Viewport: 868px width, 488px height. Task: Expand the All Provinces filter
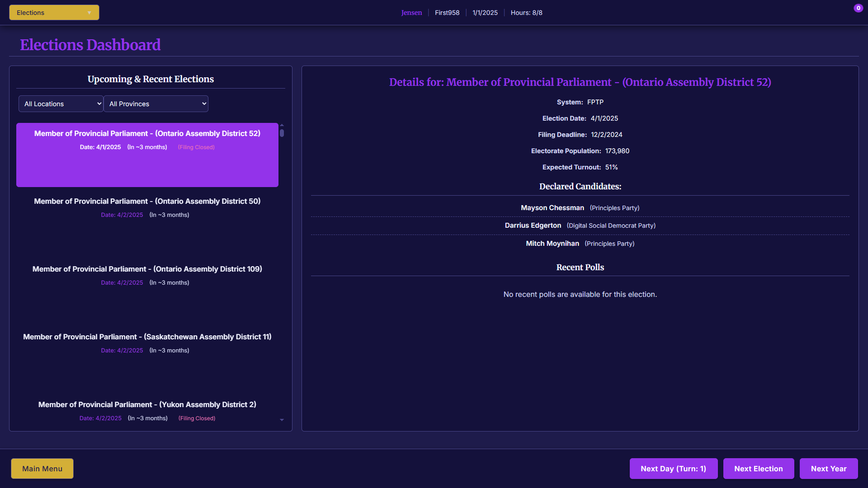pos(156,104)
